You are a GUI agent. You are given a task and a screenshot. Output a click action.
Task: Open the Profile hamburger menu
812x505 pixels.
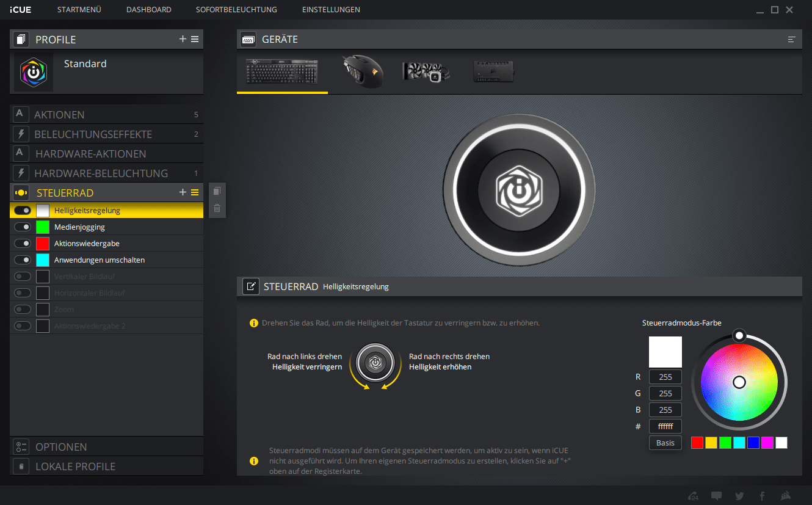coord(195,39)
